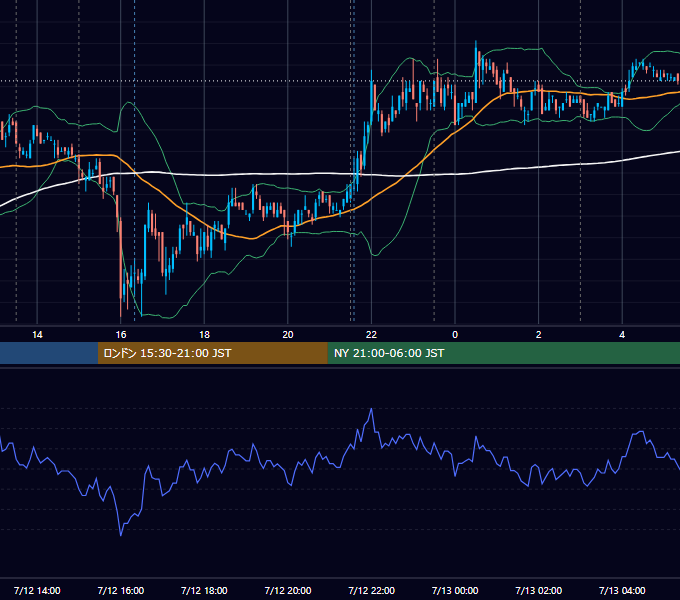Click the 7/12 18:00 date label
The width and height of the screenshot is (680, 600).
pyautogui.click(x=204, y=590)
